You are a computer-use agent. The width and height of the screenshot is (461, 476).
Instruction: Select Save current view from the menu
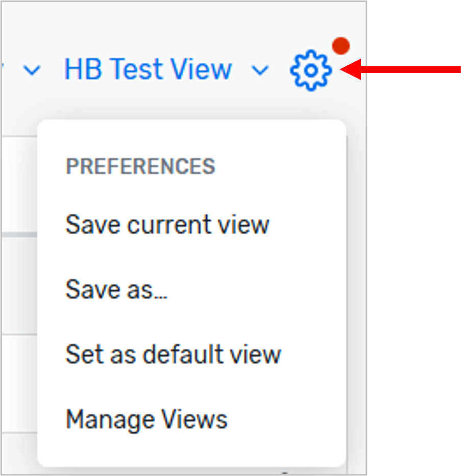pyautogui.click(x=167, y=224)
